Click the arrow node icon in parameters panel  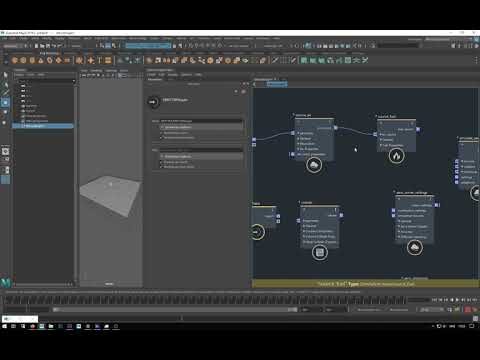click(x=153, y=102)
